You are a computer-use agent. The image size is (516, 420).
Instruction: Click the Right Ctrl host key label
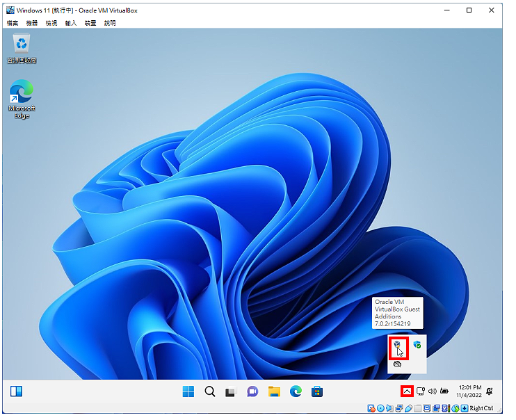[481, 408]
